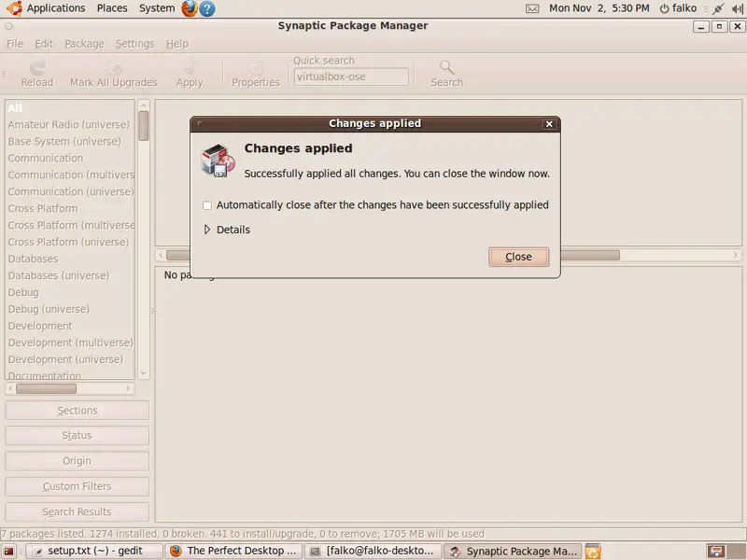
Task: Select the plain Cross Platform category
Action: (70, 208)
